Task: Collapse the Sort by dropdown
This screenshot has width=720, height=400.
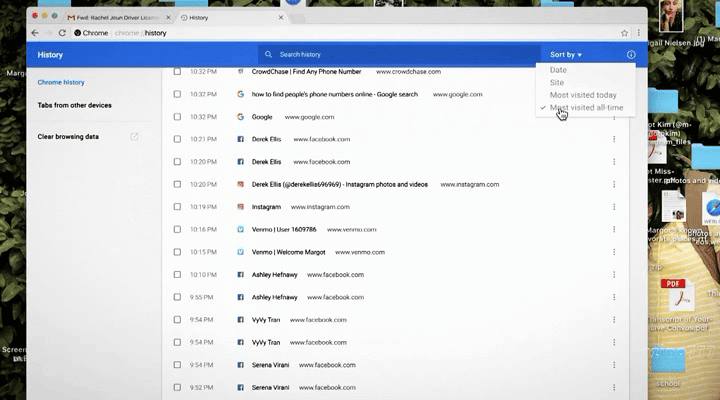Action: (566, 55)
